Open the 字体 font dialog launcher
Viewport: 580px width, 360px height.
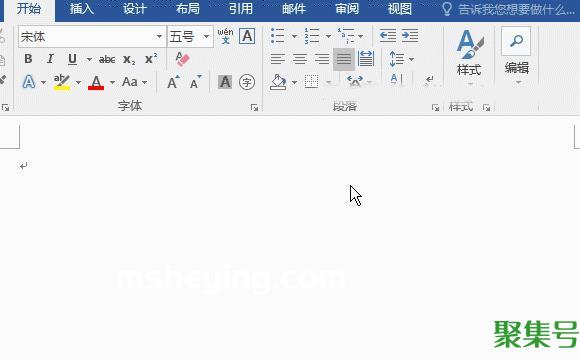point(254,107)
